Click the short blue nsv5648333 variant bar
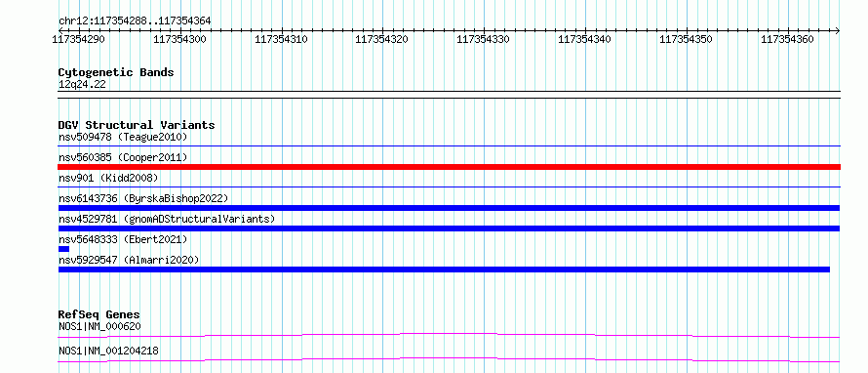This screenshot has width=868, height=373. pos(63,249)
